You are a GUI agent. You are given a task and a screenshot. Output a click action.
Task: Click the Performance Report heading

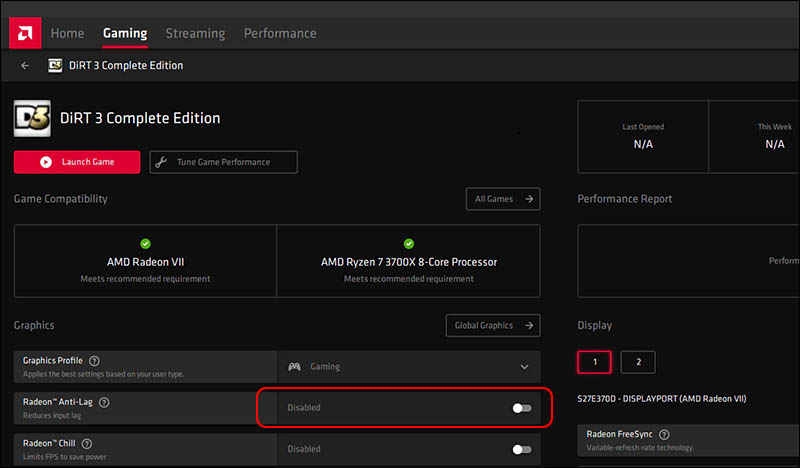click(x=624, y=199)
